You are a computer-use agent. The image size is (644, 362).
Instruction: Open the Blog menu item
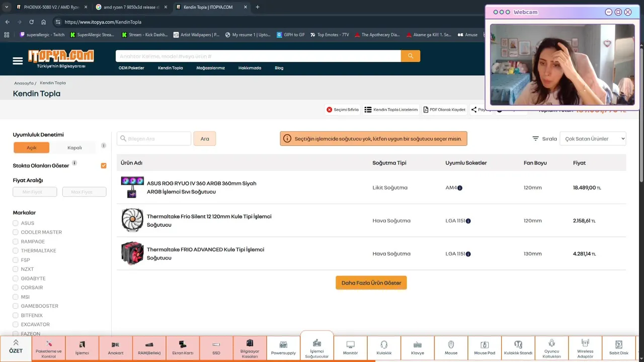[x=279, y=68]
